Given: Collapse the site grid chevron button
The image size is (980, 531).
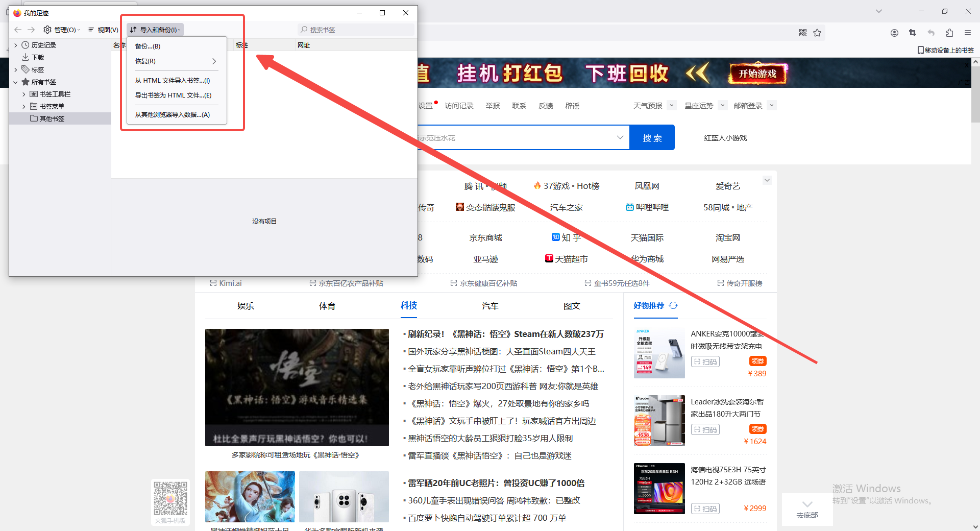Looking at the screenshot, I should tap(767, 180).
